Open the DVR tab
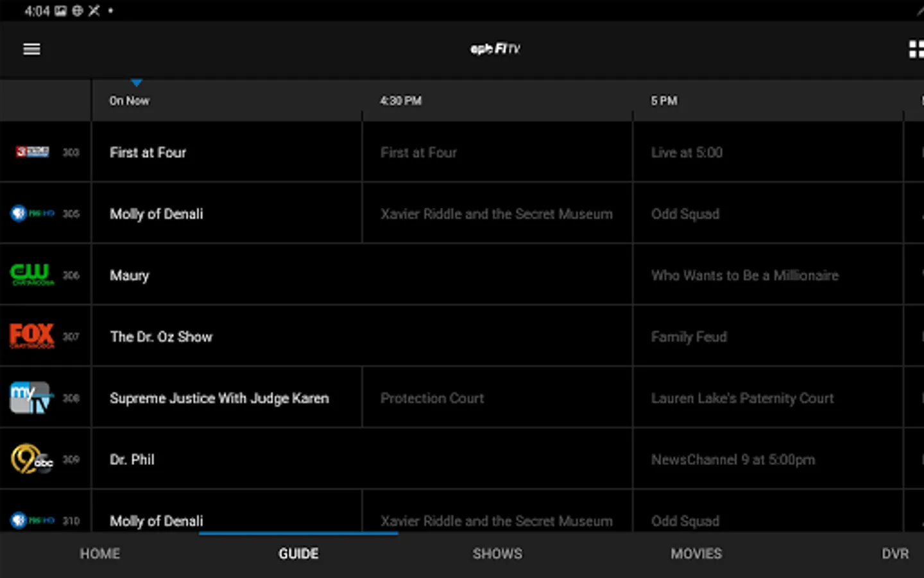The height and width of the screenshot is (578, 924). [895, 554]
